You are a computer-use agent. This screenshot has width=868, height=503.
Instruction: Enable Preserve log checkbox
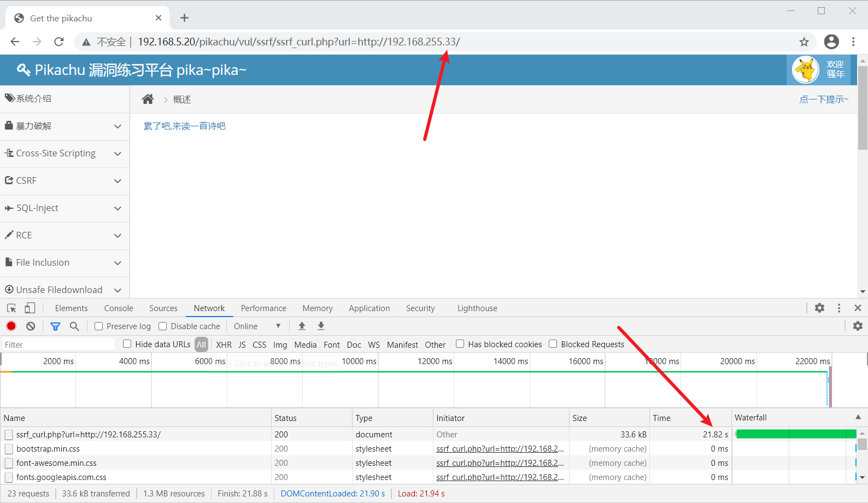click(x=99, y=326)
